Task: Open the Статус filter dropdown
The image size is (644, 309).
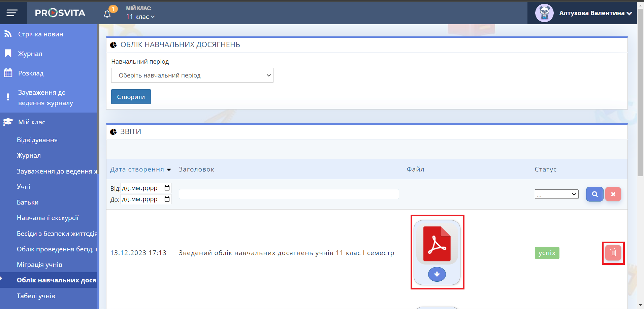Action: click(556, 194)
